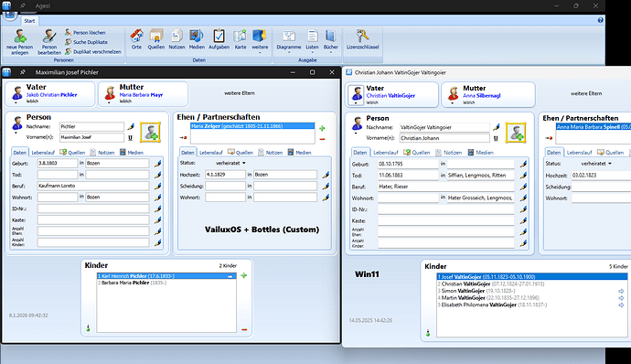Add photo for Christian Johann ValtinGojer
The width and height of the screenshot is (631, 364).
(x=516, y=133)
